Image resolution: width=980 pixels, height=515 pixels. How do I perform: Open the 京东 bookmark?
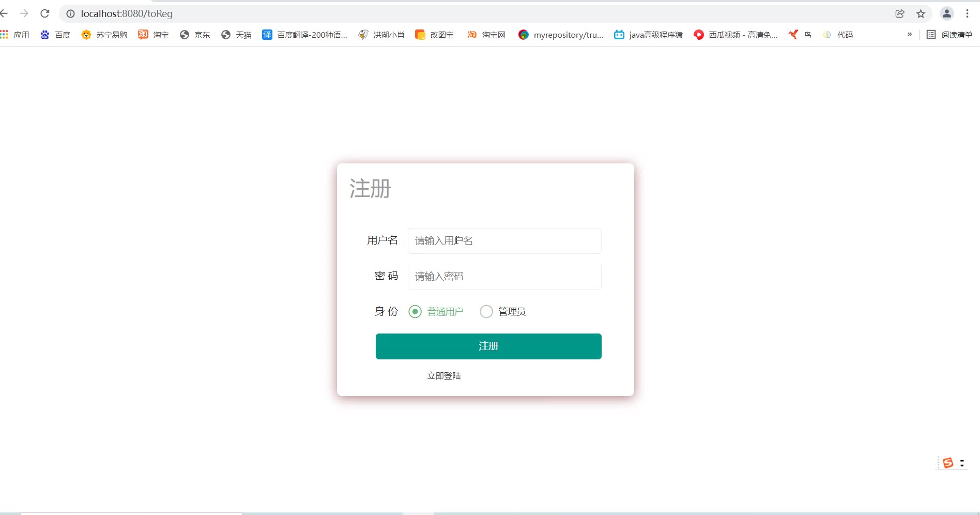click(x=194, y=35)
